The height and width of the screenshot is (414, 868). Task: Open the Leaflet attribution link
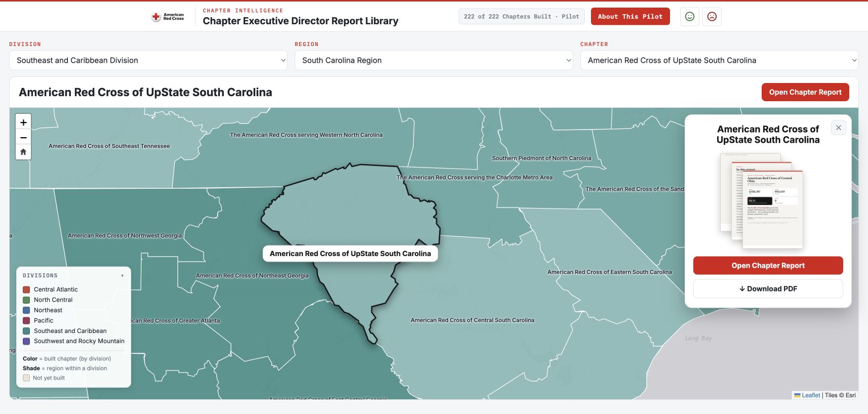(x=807, y=395)
